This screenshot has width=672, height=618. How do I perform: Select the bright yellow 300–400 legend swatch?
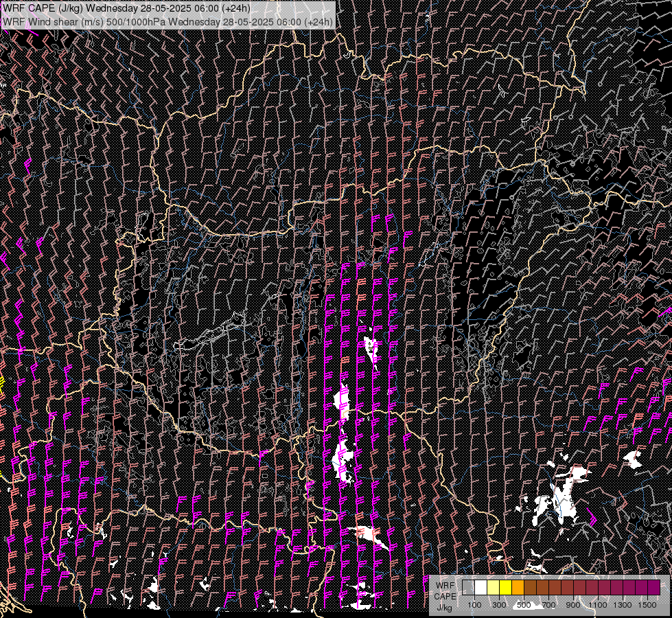pos(506,588)
